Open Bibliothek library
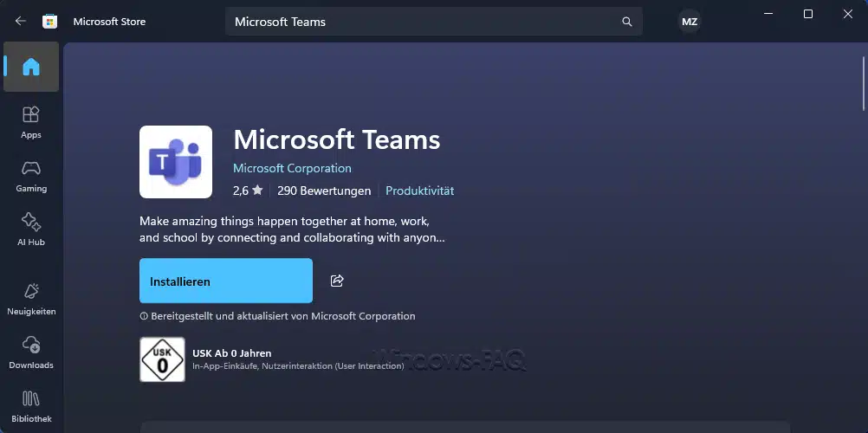Screen dimensions: 868x433 [31, 406]
